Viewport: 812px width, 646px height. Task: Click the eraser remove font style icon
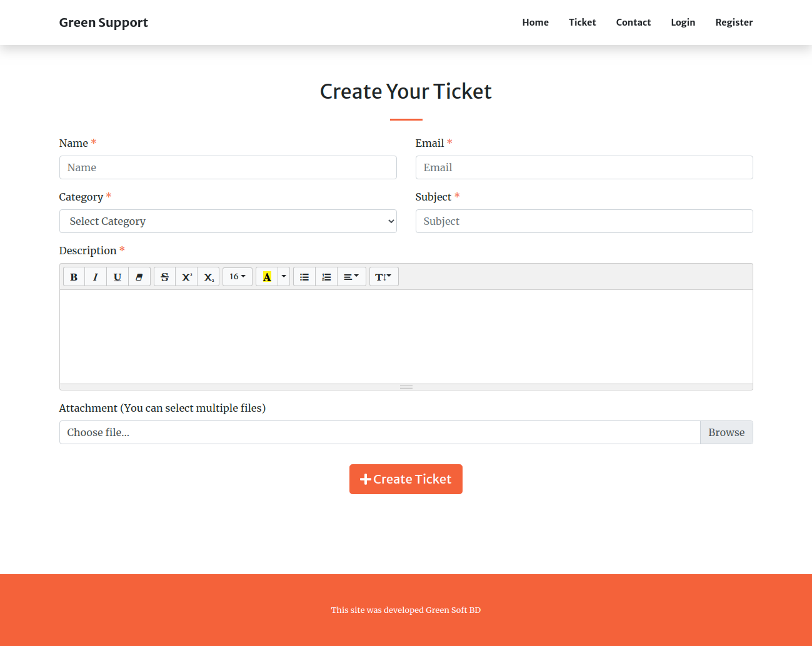(139, 277)
